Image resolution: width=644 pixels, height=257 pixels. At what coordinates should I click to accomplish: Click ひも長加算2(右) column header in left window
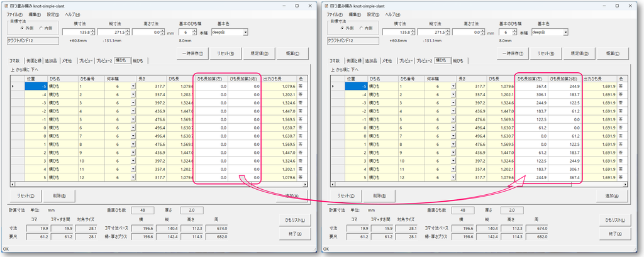[x=245, y=79]
